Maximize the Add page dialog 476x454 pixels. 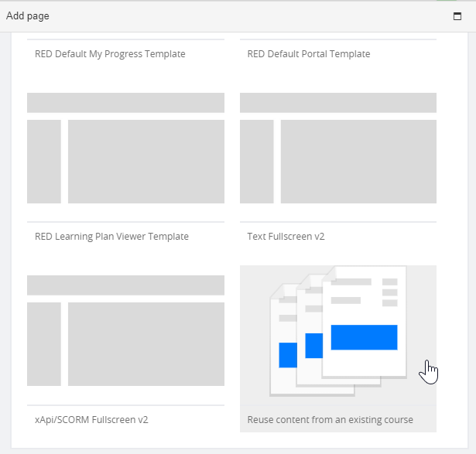tap(457, 16)
